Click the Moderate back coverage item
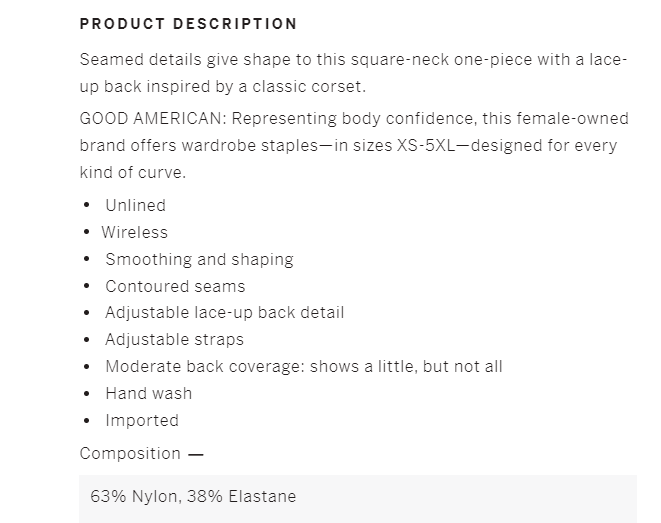Image resolution: width=661 pixels, height=523 pixels. [x=304, y=367]
